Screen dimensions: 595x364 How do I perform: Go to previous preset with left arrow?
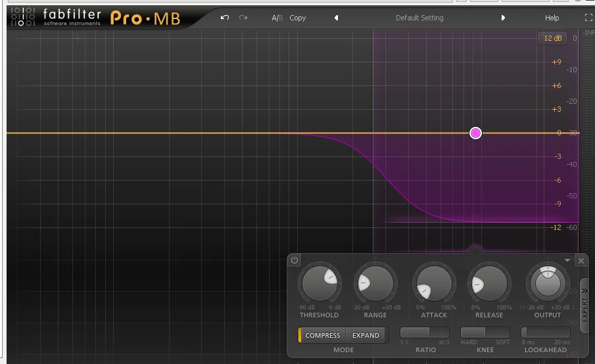click(x=336, y=18)
